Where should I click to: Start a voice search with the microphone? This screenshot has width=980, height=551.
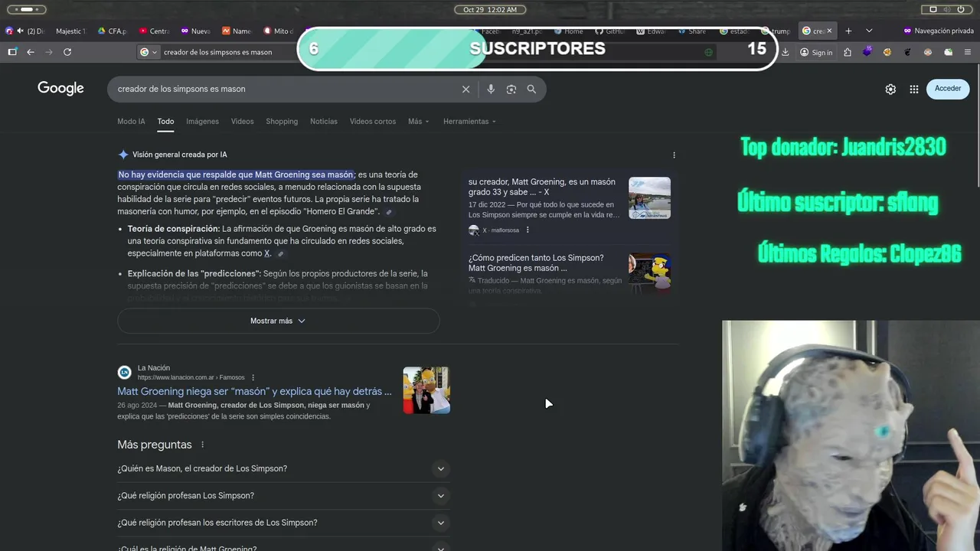(491, 89)
